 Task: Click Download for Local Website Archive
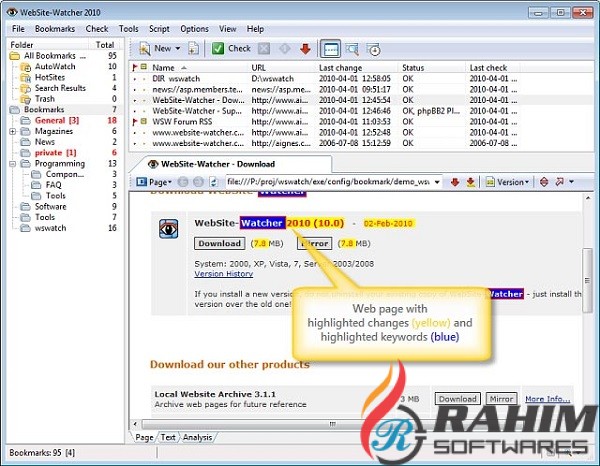(457, 399)
